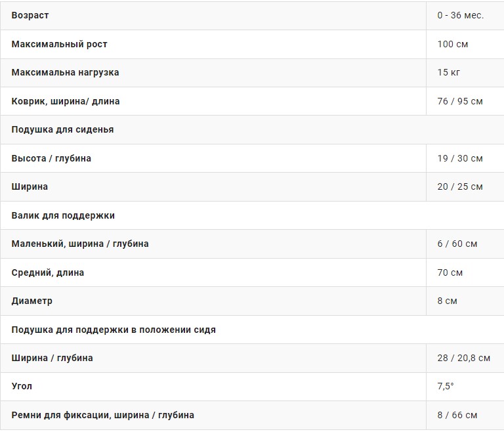Click the "Угол" row label
This screenshot has width=504, height=432.
tap(22, 386)
